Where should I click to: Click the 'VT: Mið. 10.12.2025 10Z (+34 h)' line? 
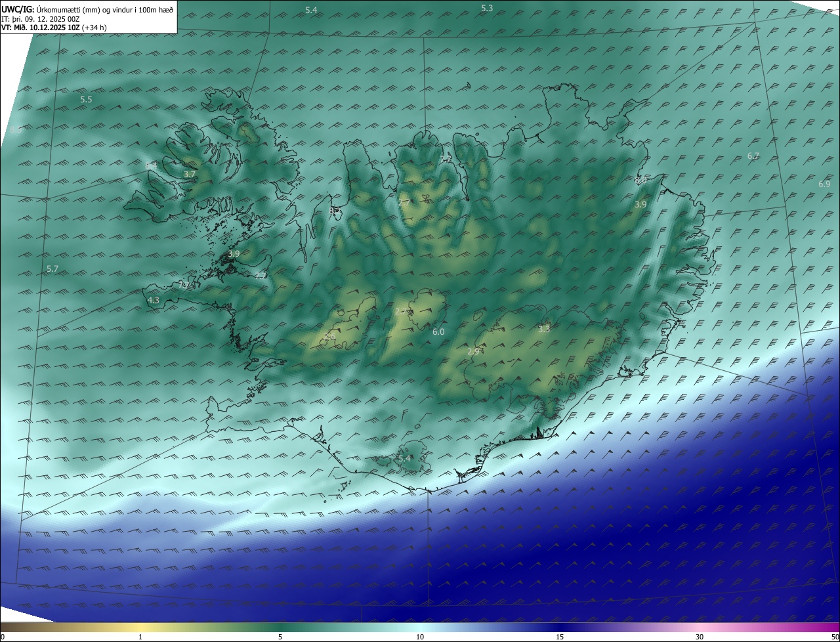[x=54, y=28]
